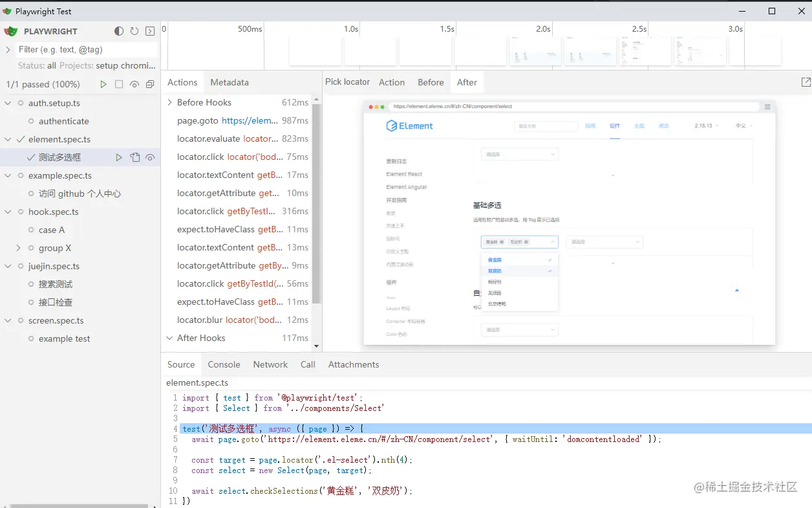The height and width of the screenshot is (508, 812).
Task: Select the authenticate test
Action: pos(63,121)
